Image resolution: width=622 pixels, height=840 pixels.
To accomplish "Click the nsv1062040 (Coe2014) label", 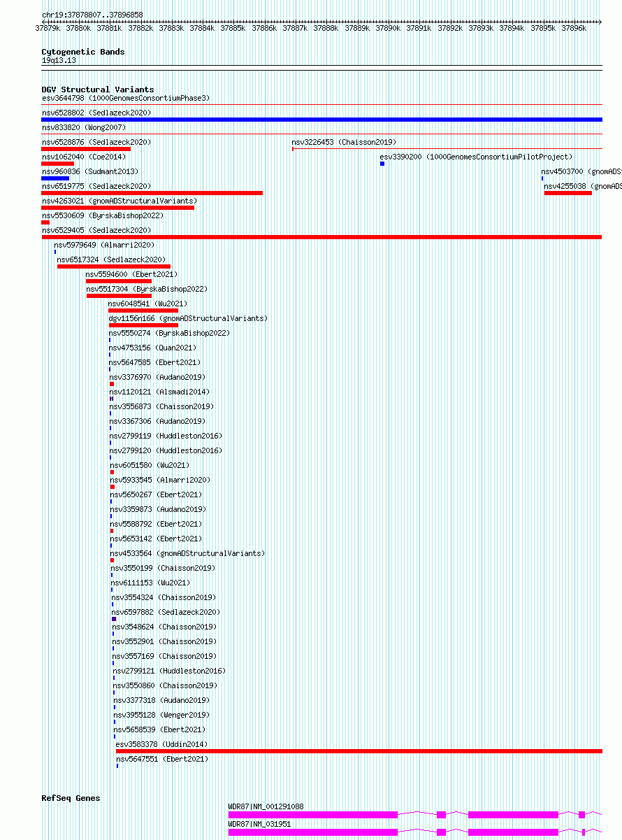I will click(83, 157).
